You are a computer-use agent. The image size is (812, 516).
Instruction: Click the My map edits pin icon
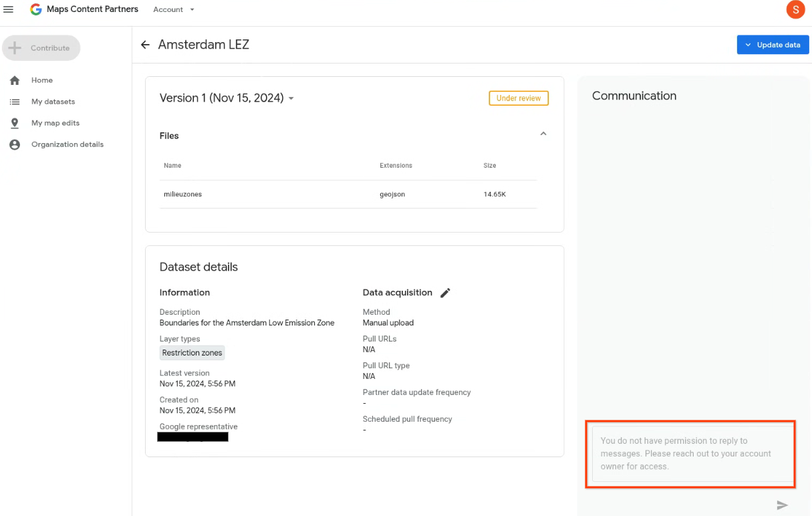coord(15,123)
